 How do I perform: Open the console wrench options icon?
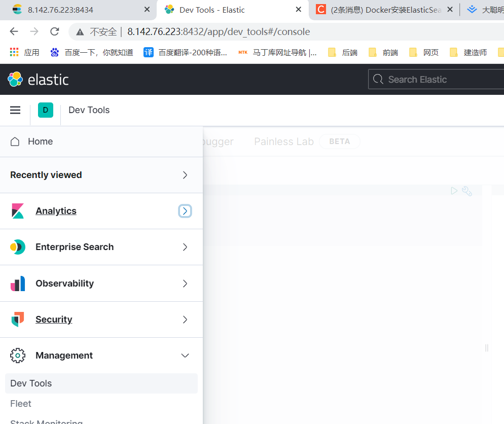point(466,191)
